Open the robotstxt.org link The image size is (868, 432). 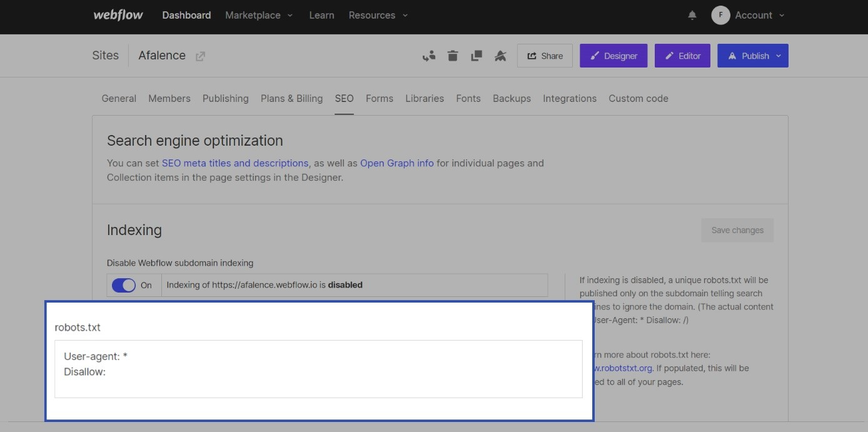623,368
